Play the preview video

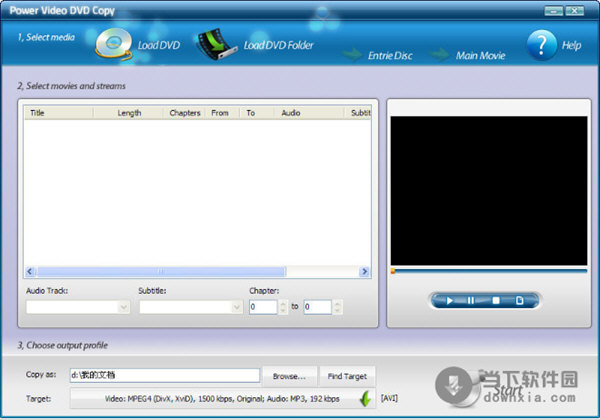(x=450, y=301)
